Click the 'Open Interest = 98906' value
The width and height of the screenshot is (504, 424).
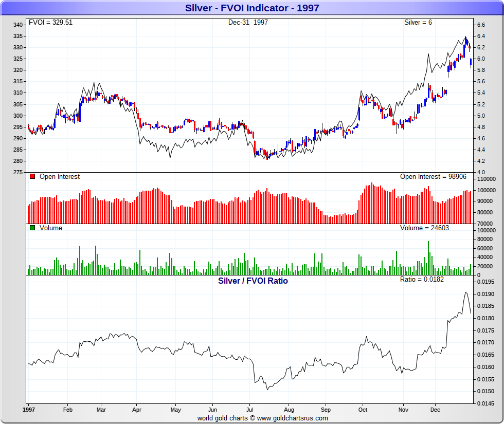(433, 176)
